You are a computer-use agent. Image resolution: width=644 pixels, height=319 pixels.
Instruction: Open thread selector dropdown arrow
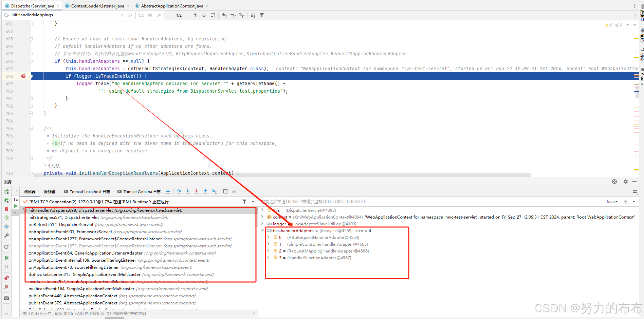(x=253, y=202)
